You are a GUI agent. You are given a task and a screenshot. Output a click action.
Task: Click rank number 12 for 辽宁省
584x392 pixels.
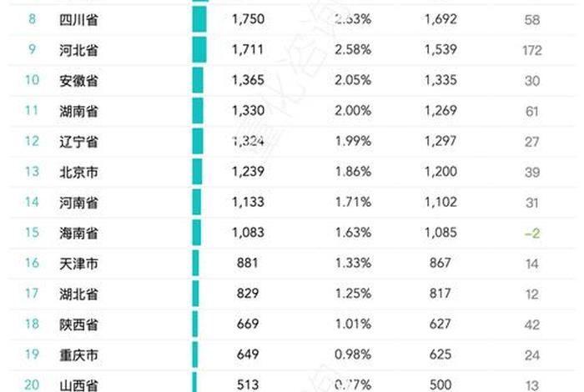(x=32, y=141)
